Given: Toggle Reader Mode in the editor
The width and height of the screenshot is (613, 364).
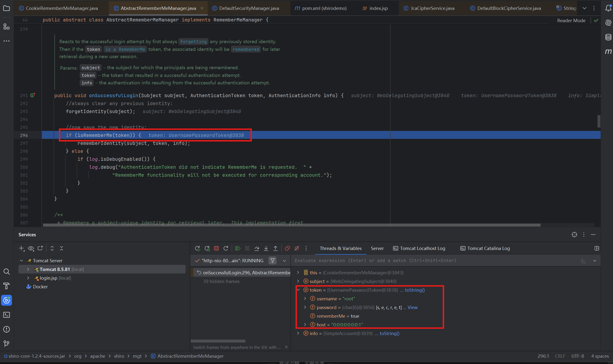Looking at the screenshot, I should click(x=571, y=20).
